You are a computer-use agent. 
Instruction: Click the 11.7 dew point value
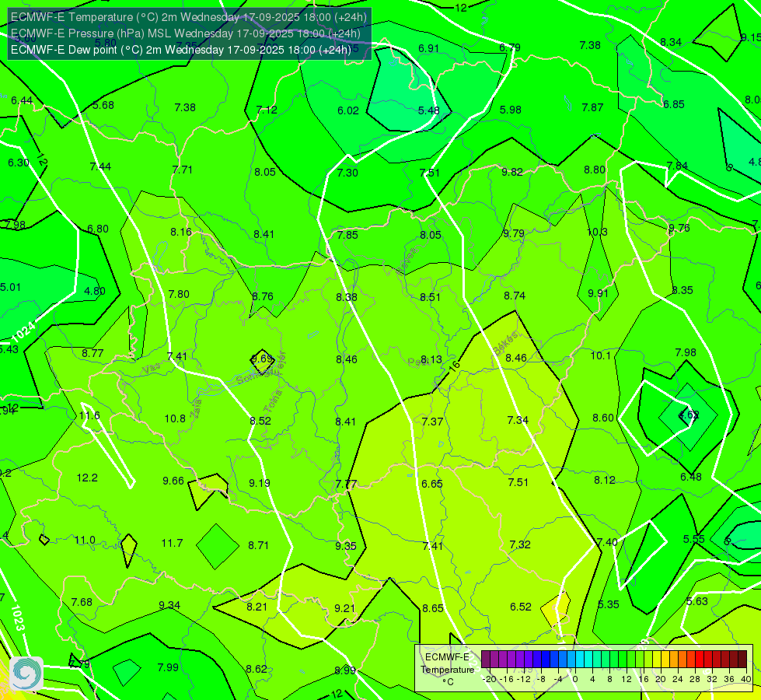[x=173, y=543]
